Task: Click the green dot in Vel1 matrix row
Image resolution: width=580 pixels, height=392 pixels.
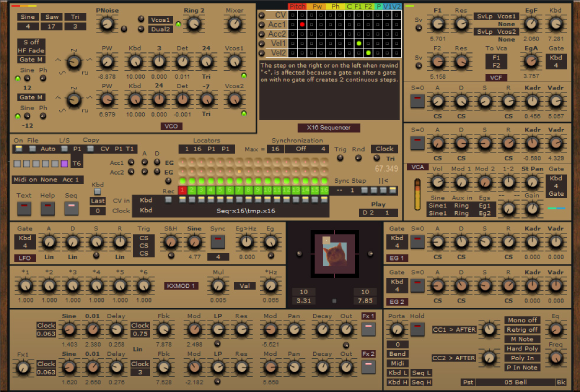Action: tap(359, 44)
